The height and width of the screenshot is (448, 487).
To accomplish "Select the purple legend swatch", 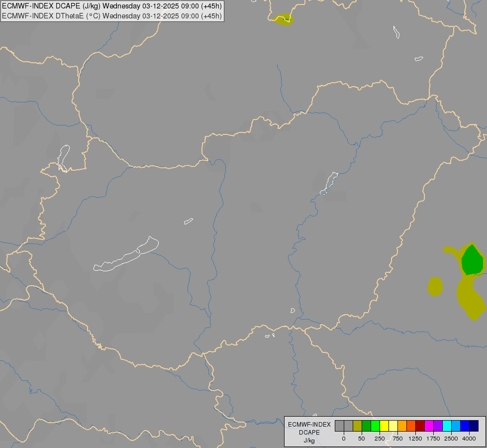I will click(438, 426).
